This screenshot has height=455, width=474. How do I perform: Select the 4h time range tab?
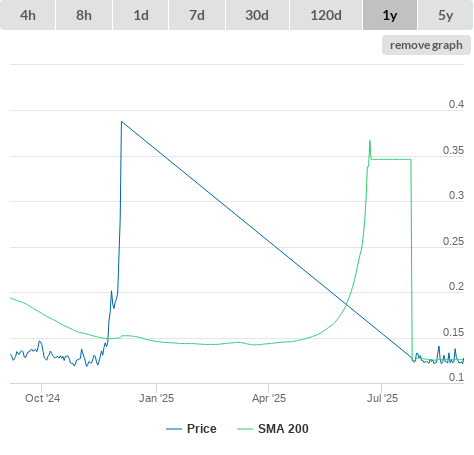pyautogui.click(x=28, y=15)
